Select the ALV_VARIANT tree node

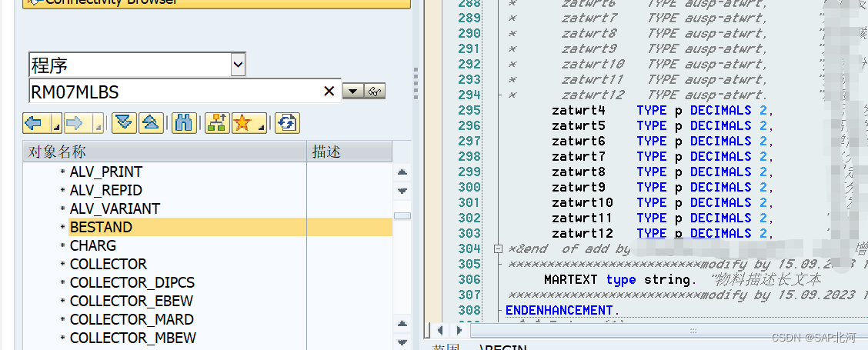coord(115,208)
